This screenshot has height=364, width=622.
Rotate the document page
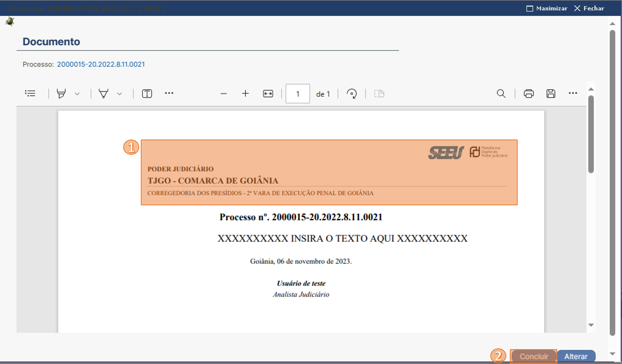click(x=352, y=94)
